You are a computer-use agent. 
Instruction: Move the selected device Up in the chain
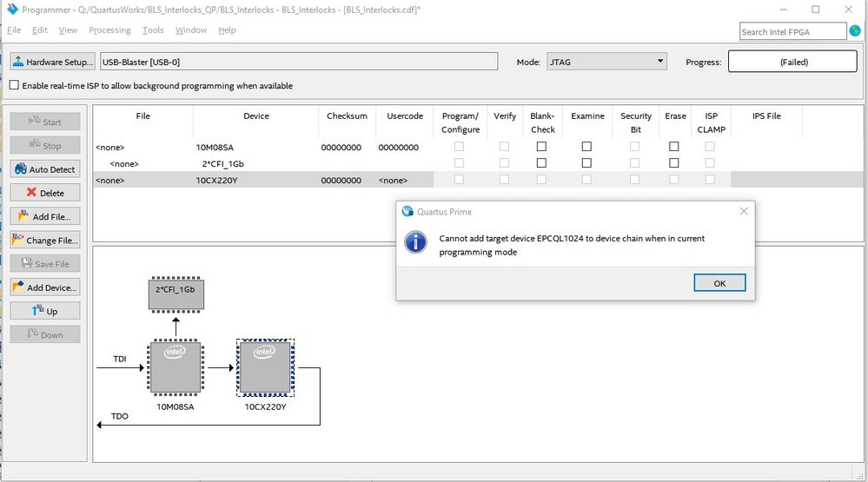point(45,311)
